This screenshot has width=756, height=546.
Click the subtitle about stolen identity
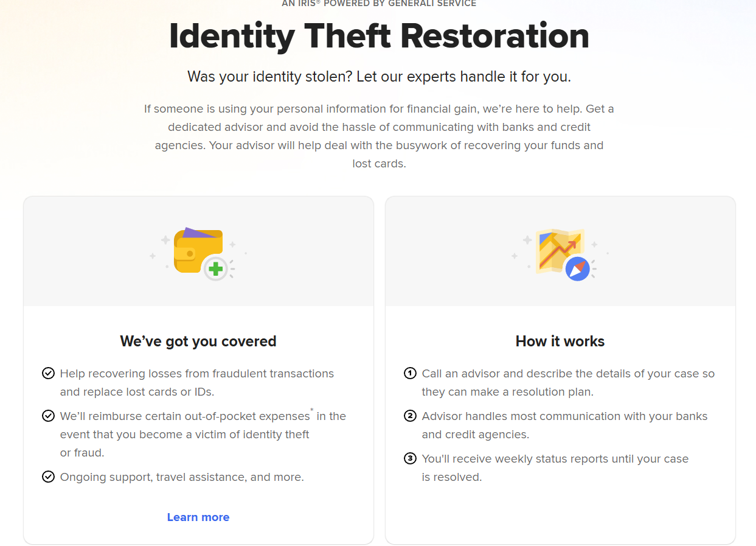point(378,77)
